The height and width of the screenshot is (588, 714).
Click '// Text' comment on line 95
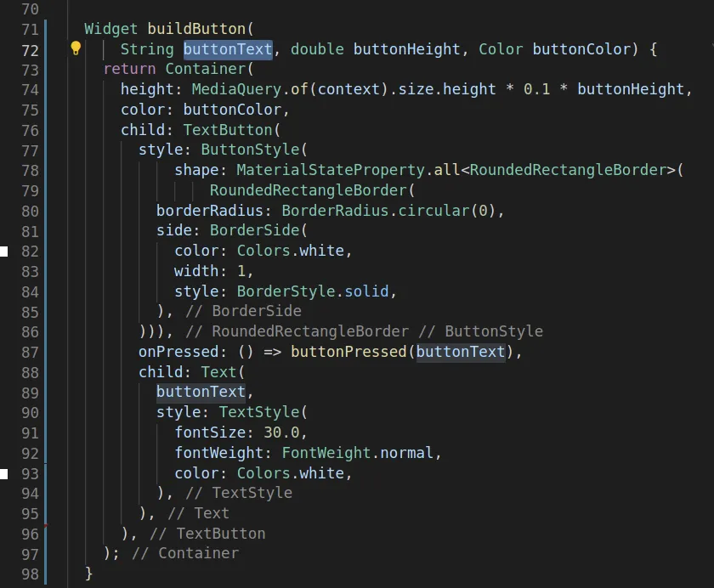pyautogui.click(x=199, y=513)
